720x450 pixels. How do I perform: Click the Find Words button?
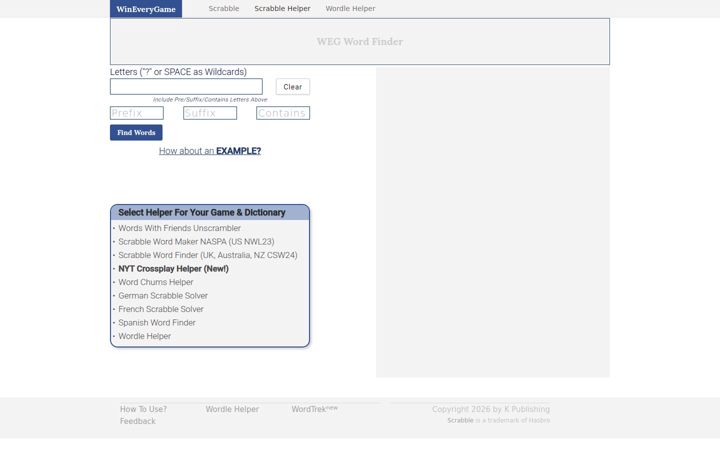136,133
